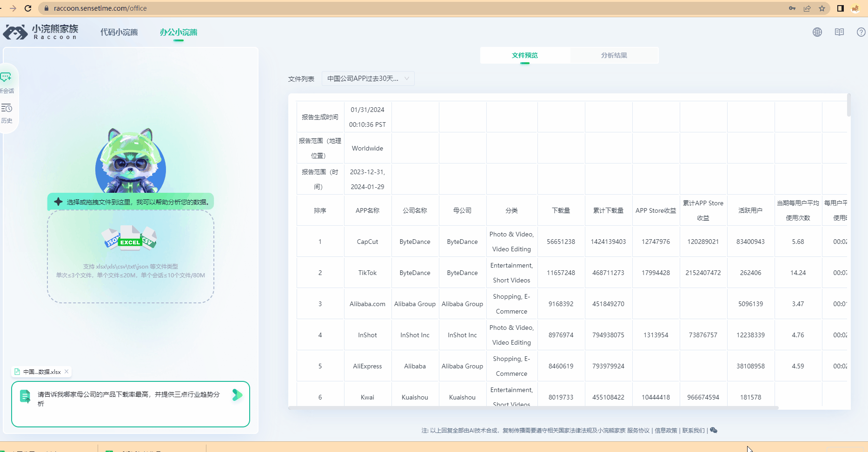868x452 pixels.
Task: Select the '83400943' active users cell
Action: click(x=750, y=242)
